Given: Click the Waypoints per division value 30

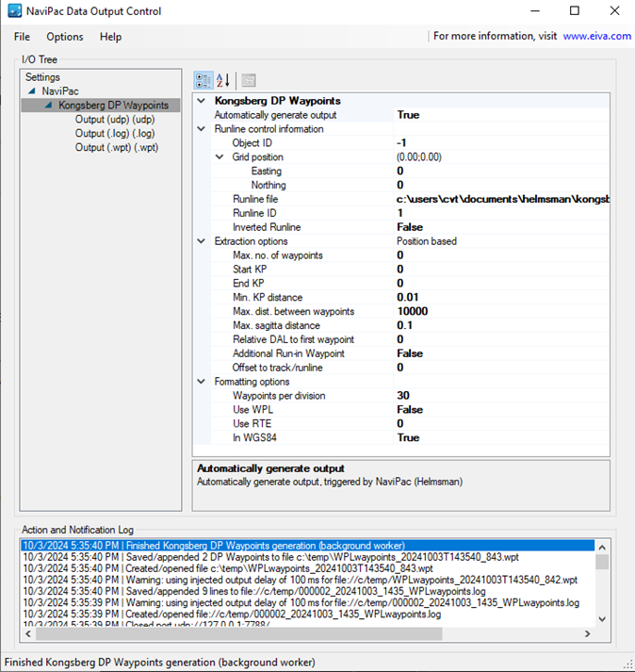Looking at the screenshot, I should coord(501,396).
